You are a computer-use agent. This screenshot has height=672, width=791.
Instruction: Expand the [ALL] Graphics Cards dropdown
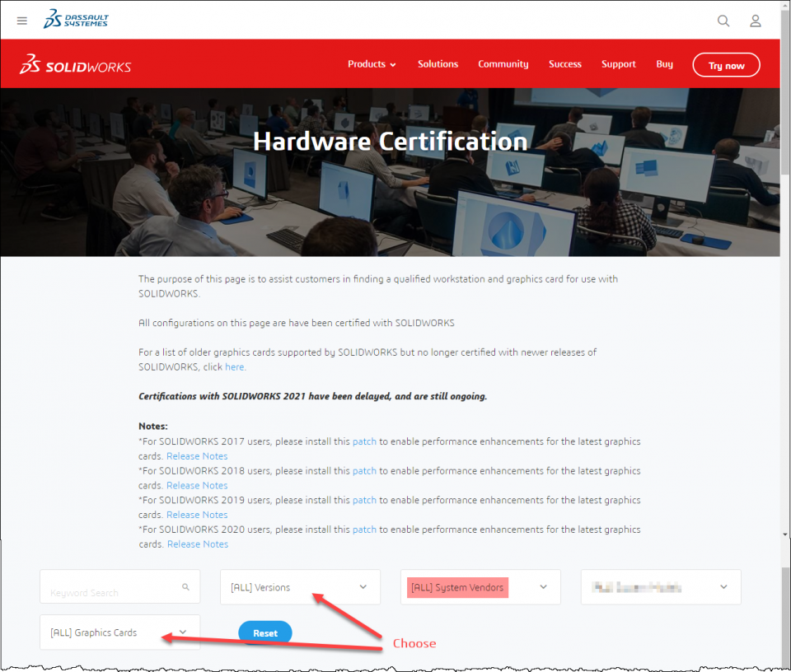pos(120,632)
